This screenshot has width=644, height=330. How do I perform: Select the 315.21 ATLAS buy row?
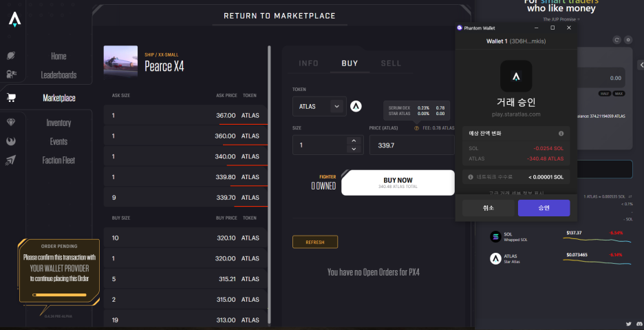[184, 279]
